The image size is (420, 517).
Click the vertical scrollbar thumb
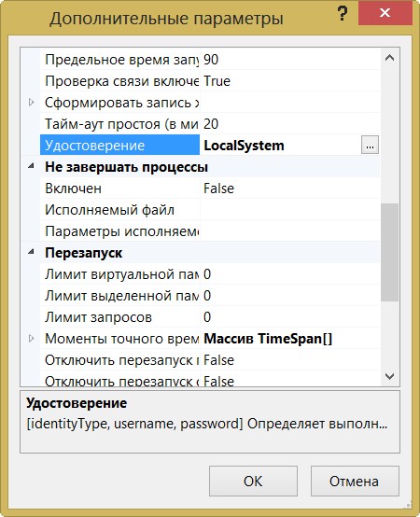tap(390, 252)
